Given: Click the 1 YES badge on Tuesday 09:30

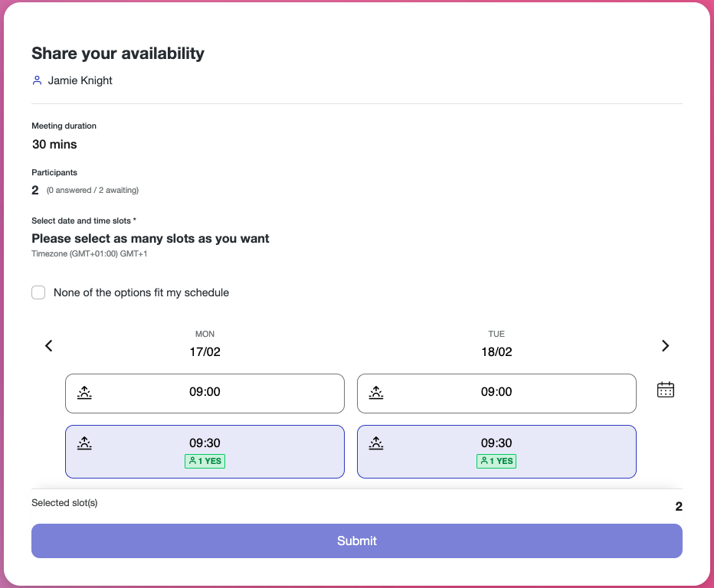Looking at the screenshot, I should (496, 461).
